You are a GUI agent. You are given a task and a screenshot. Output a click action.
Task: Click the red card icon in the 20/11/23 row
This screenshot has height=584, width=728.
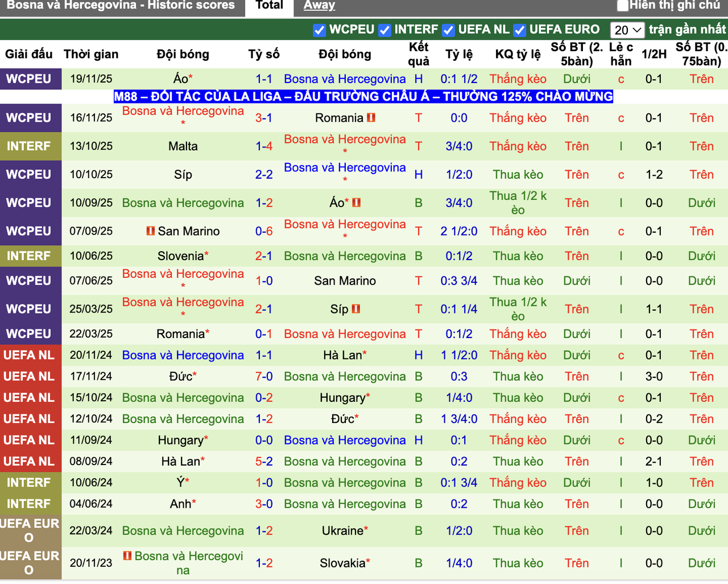(127, 556)
